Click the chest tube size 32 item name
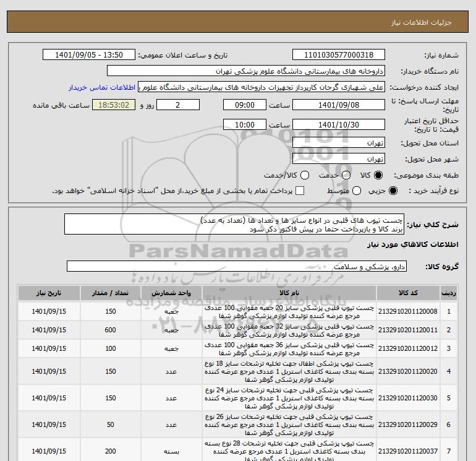 (289, 330)
